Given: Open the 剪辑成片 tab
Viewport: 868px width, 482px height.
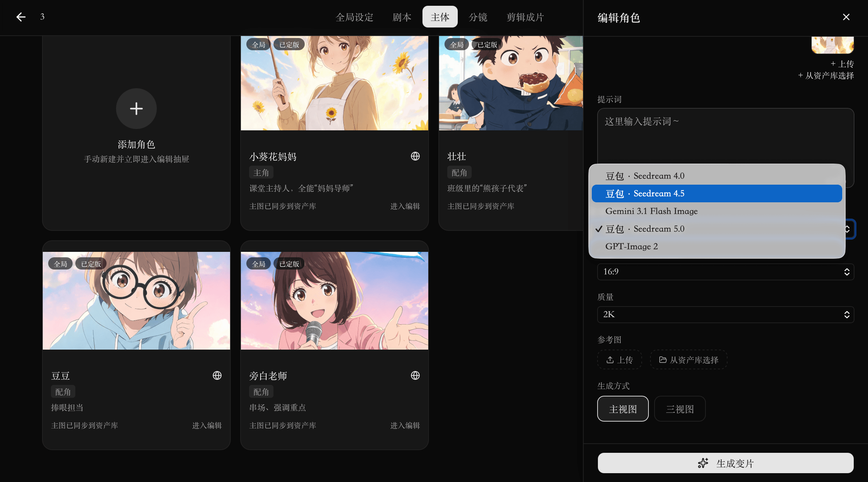Looking at the screenshot, I should (525, 17).
